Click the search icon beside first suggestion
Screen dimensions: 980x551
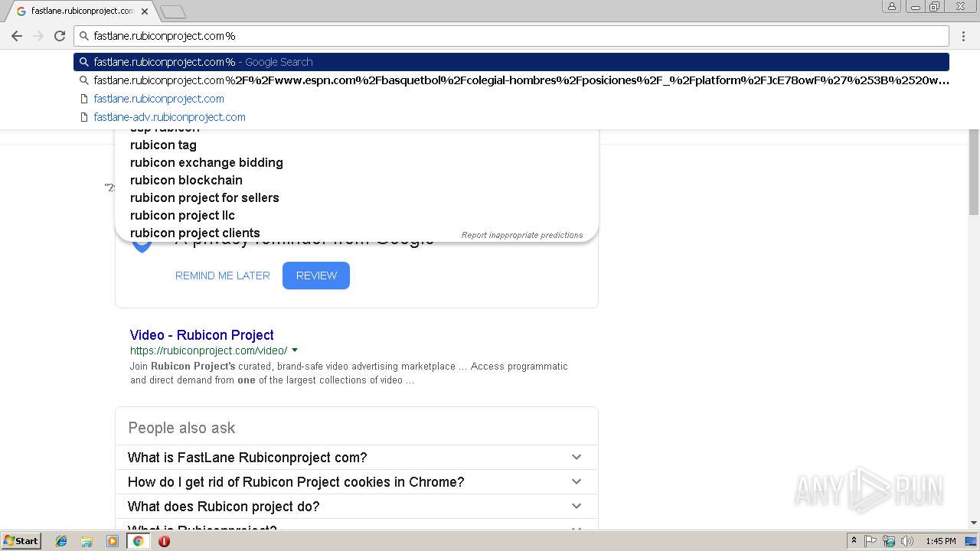pyautogui.click(x=84, y=62)
